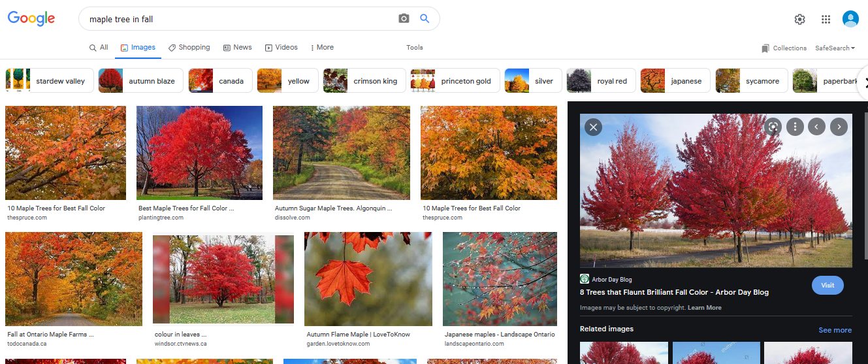Select the autumn blaze chip
Screen dimensions: 868x364
pos(140,81)
